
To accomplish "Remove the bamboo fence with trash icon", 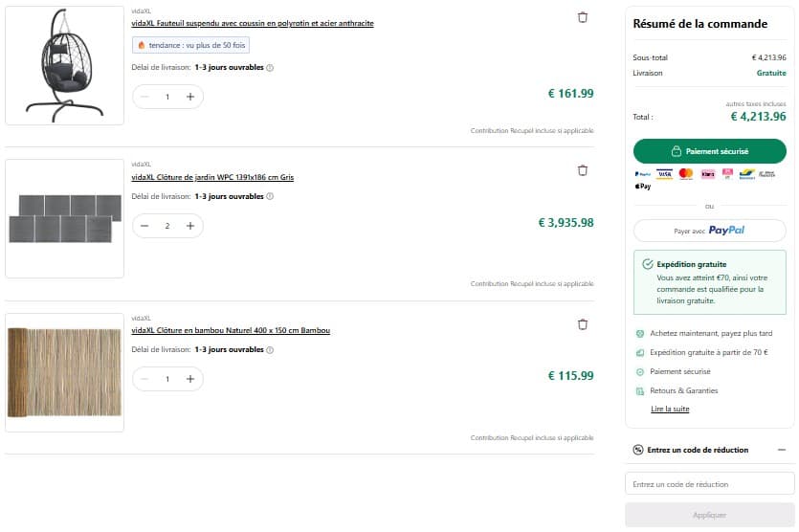I will (583, 324).
